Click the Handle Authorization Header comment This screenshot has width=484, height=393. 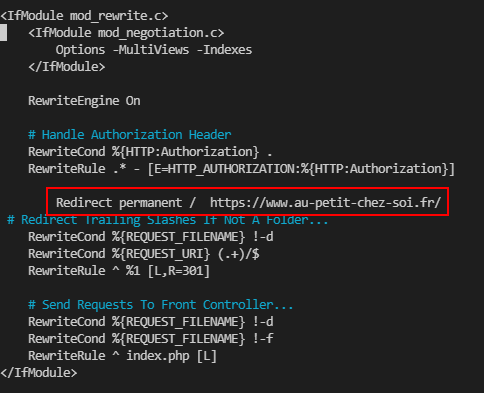129,135
